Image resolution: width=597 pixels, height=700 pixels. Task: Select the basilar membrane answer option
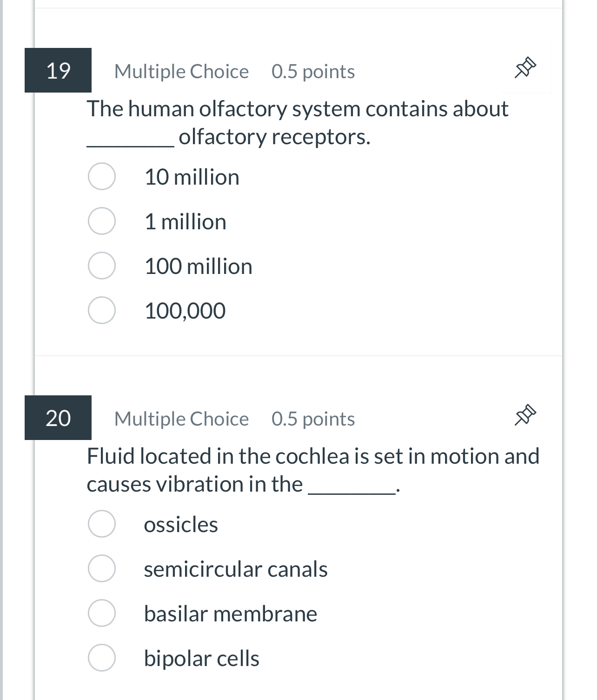pos(101,613)
